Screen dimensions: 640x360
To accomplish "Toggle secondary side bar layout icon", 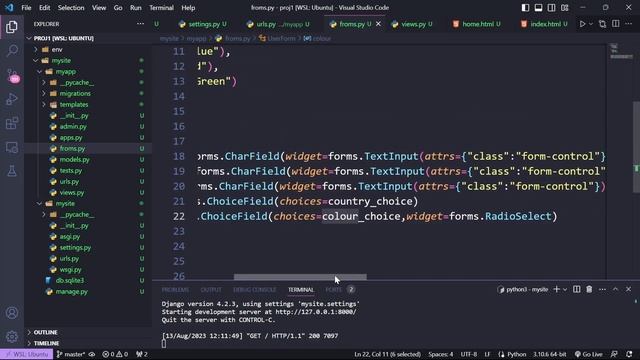I will pyautogui.click(x=551, y=8).
